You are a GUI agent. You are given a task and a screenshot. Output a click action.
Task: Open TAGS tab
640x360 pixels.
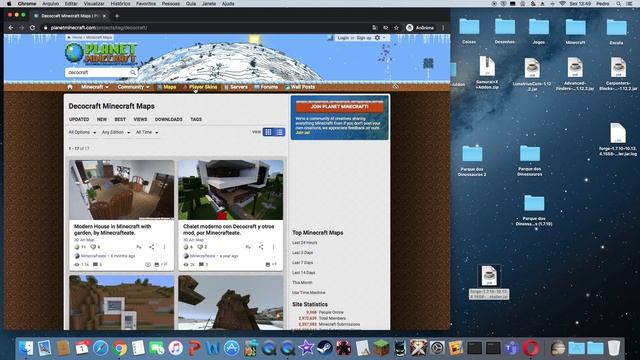pos(196,119)
